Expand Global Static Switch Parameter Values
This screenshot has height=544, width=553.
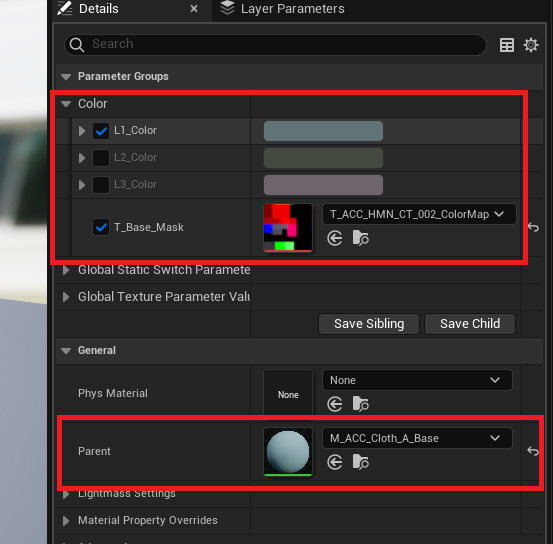[x=66, y=270]
